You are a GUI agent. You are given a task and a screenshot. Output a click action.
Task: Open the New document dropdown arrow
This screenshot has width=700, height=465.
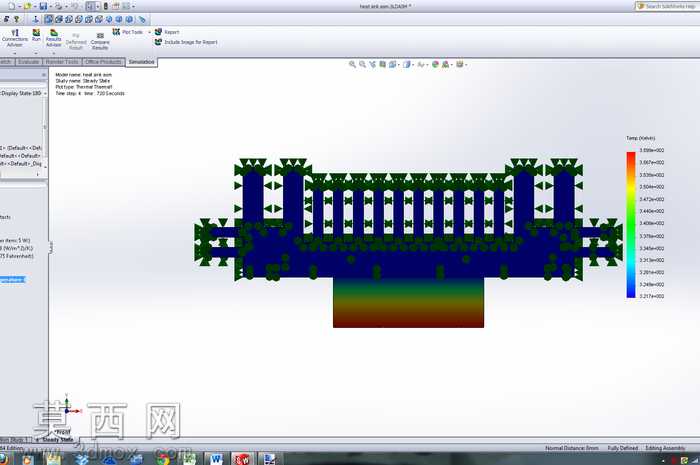click(19, 6)
